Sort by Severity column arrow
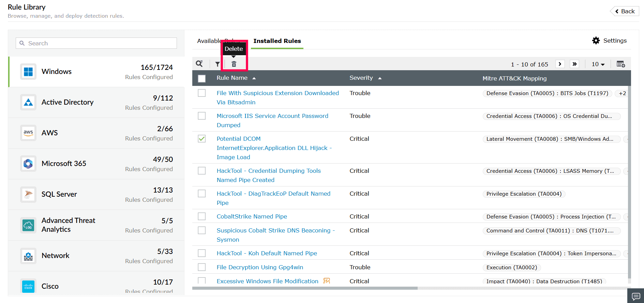Screen dimensions: 644x303 point(380,78)
